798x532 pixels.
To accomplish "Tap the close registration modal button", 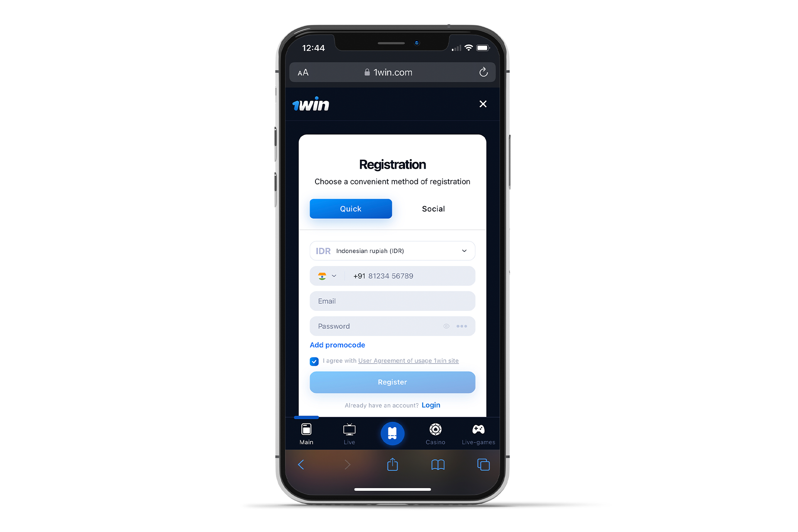I will tap(483, 104).
